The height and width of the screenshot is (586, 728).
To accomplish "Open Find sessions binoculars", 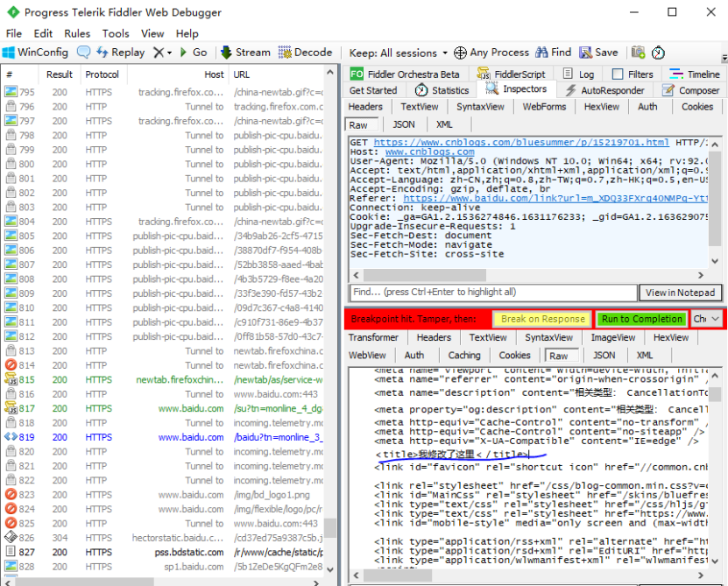I will (554, 53).
